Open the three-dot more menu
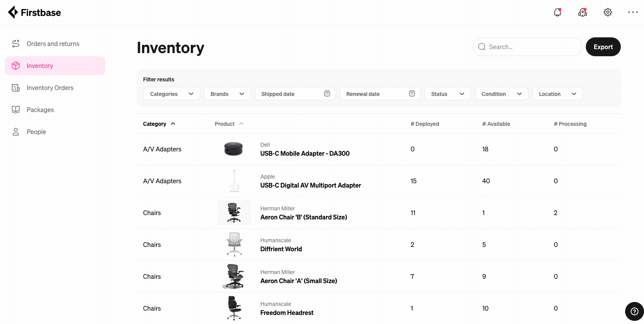This screenshot has width=644, height=324. [x=633, y=13]
